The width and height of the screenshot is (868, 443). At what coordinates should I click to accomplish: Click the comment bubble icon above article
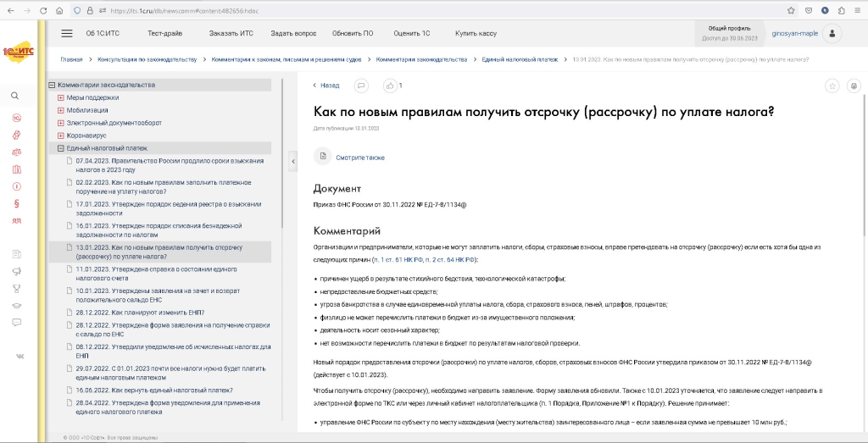(361, 86)
